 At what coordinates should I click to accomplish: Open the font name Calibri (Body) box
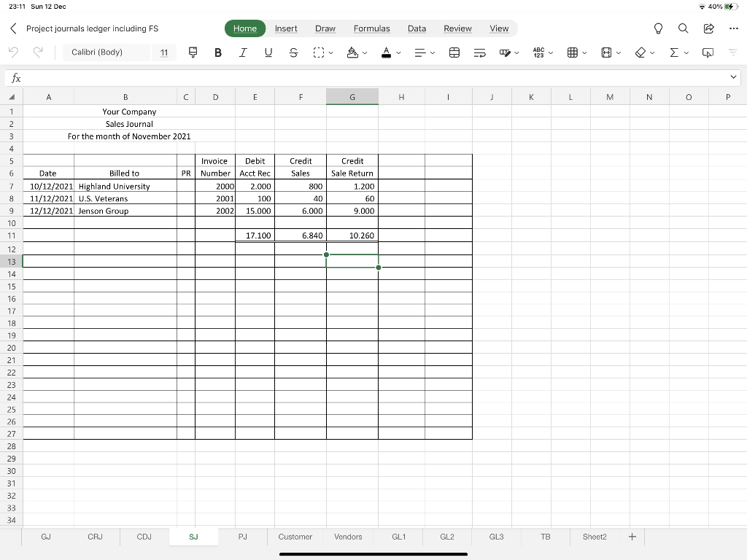[107, 52]
